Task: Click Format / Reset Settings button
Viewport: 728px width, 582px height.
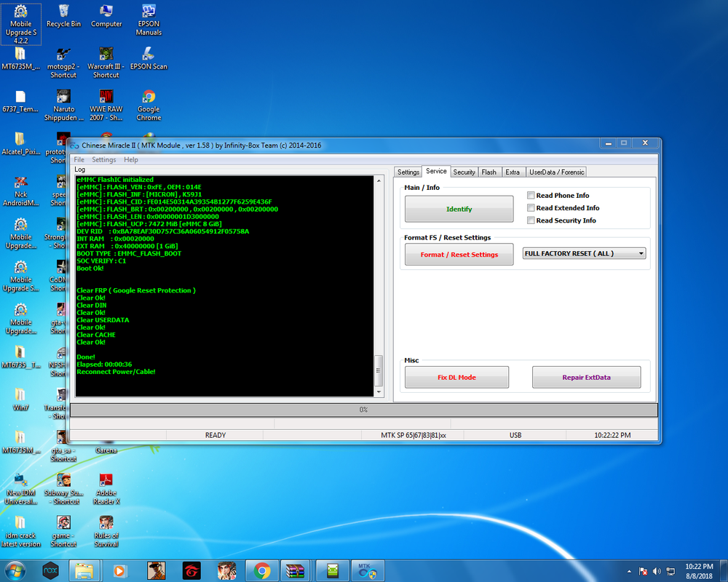Action: coord(459,255)
